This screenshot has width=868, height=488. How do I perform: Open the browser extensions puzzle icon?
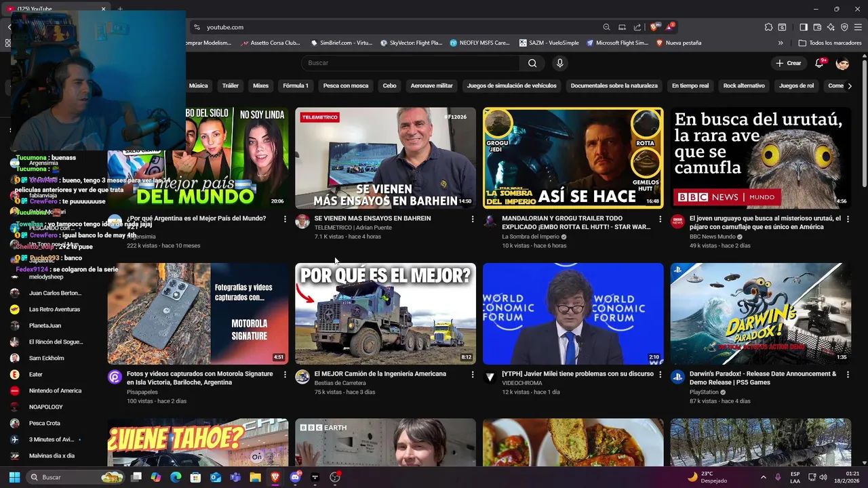[x=768, y=27]
